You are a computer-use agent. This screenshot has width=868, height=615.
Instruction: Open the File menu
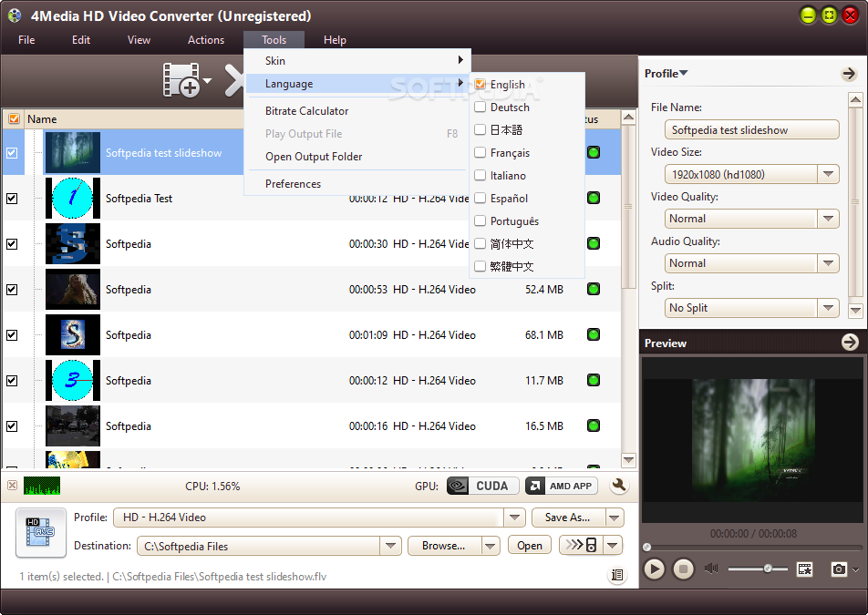26,40
